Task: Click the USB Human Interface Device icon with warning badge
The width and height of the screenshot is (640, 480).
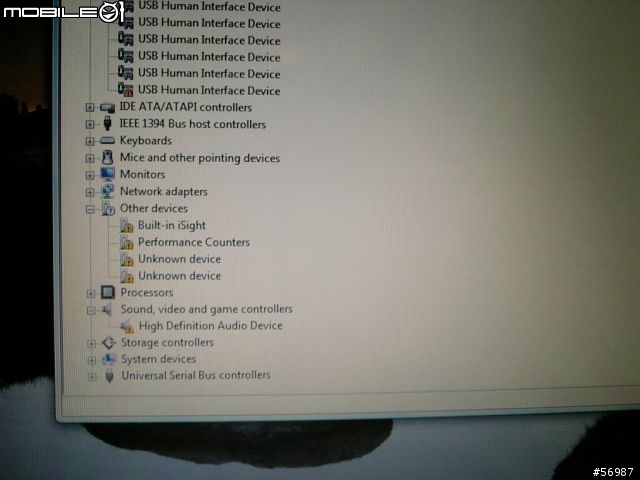Action: [x=125, y=89]
